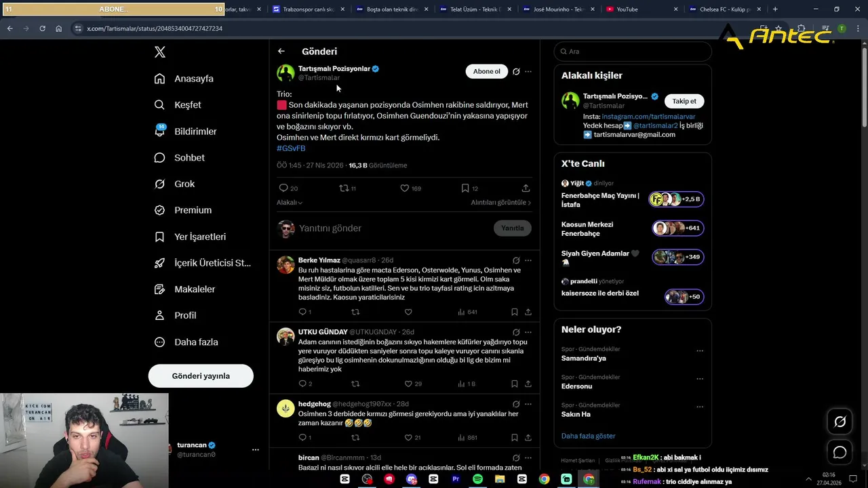Share the main post

pos(526,188)
